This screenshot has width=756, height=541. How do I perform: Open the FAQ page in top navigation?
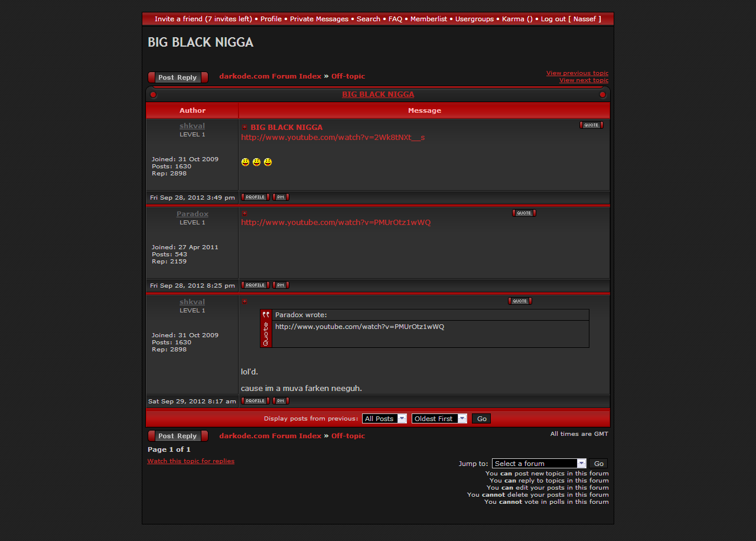point(395,19)
